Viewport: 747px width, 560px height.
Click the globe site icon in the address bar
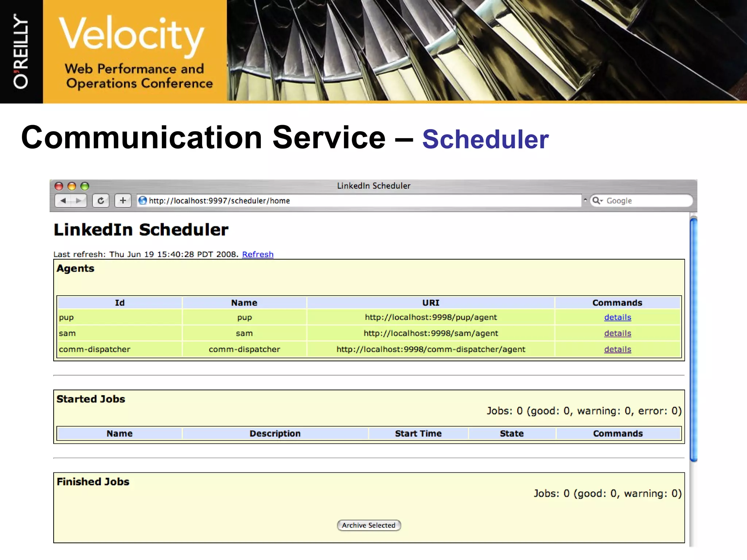143,201
